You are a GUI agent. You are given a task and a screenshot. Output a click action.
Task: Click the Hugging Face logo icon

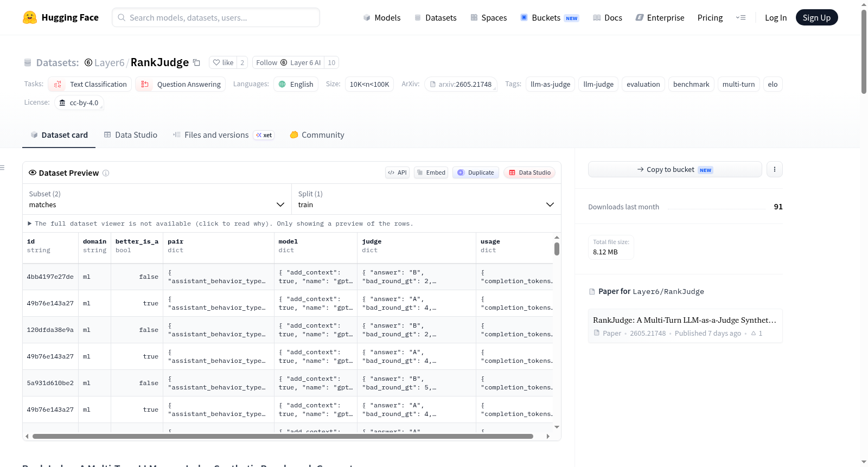point(30,17)
